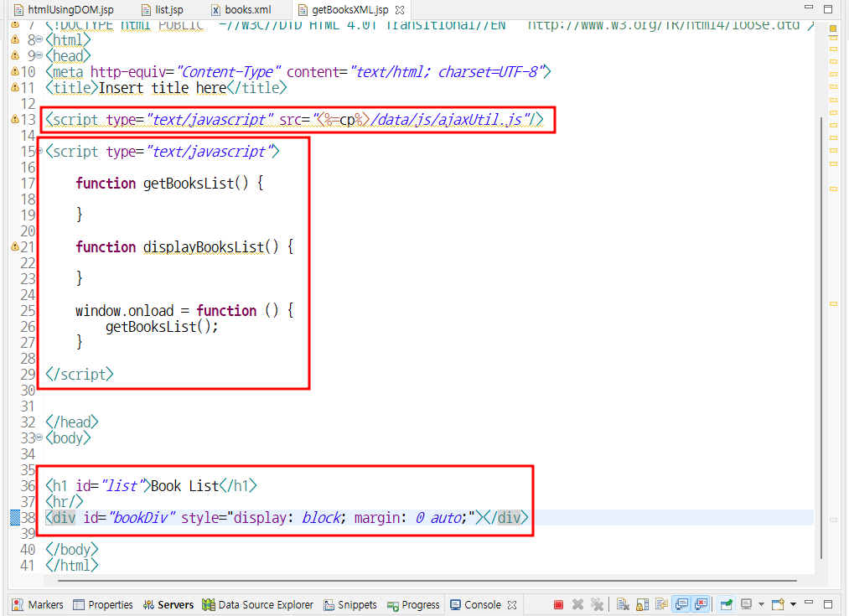Click the red Terminate button in Console
The image size is (849, 616).
coord(558,604)
